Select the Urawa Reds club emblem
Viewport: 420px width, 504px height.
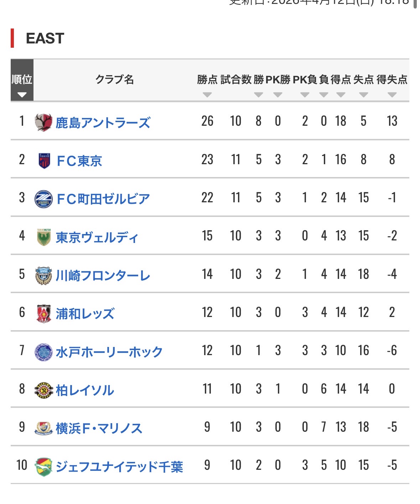43,314
